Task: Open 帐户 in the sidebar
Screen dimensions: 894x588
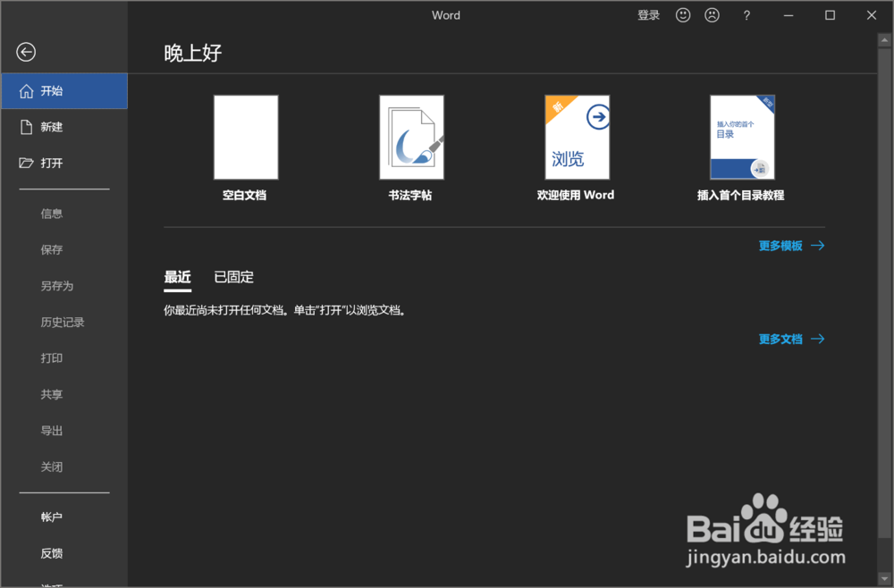Action: (x=51, y=517)
